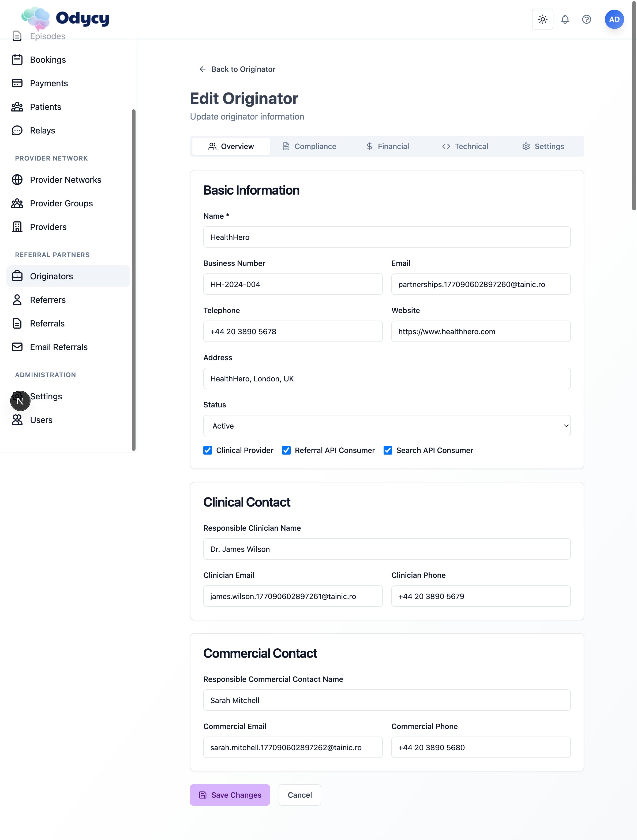Uncheck the Clinical Provider checkbox
This screenshot has width=637, height=840.
tap(208, 450)
